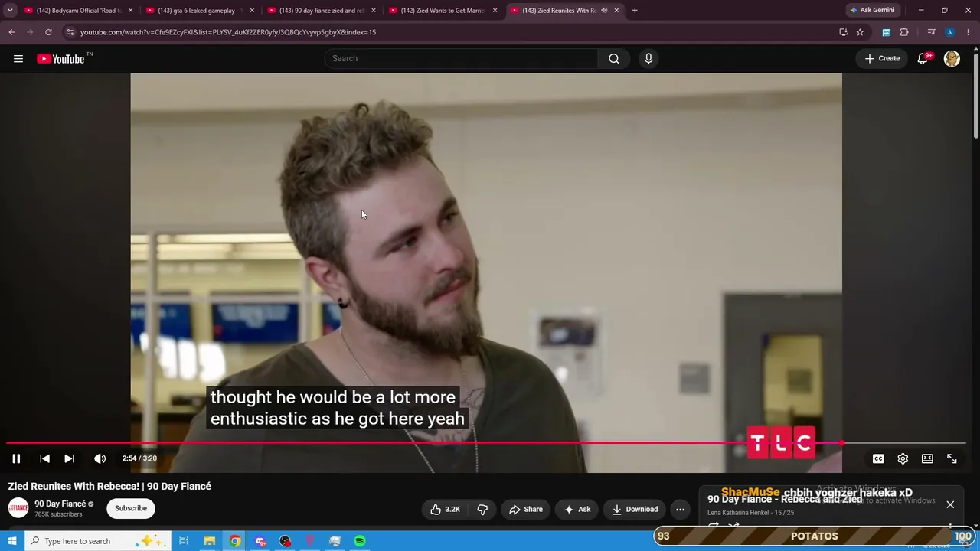This screenshot has height=551, width=980.
Task: Click the Ask button under the video
Action: [x=577, y=510]
